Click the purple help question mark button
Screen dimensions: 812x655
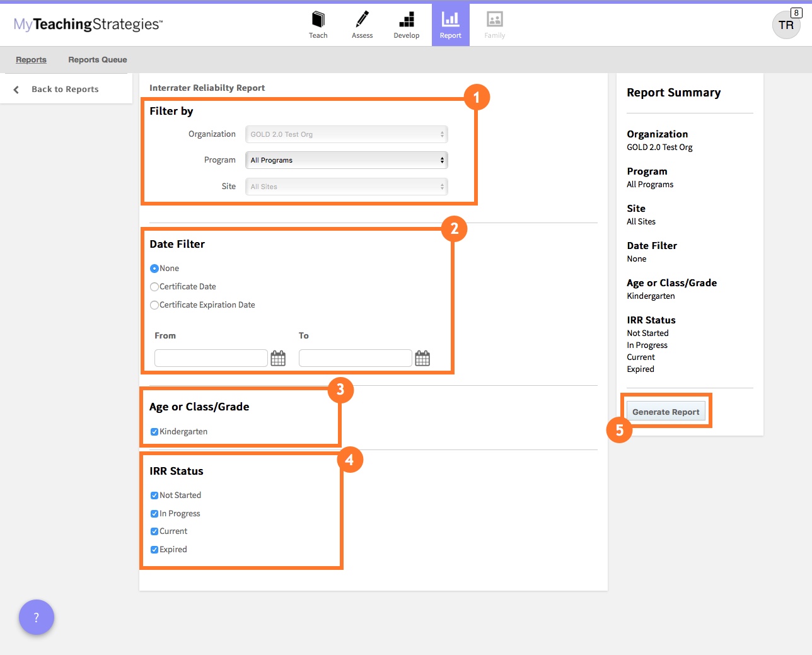(37, 617)
